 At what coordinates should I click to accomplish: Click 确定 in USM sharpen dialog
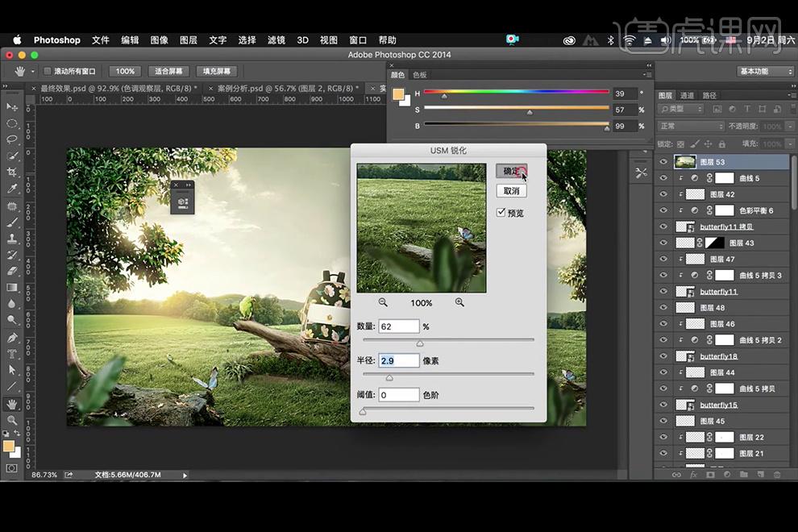click(512, 171)
